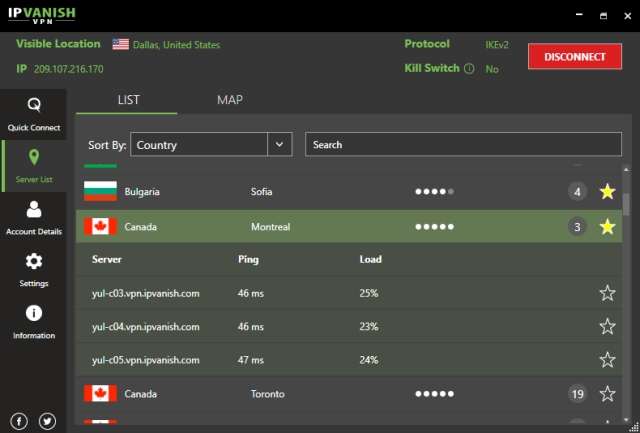The image size is (640, 433).
Task: Click the server Search field
Action: (x=460, y=145)
